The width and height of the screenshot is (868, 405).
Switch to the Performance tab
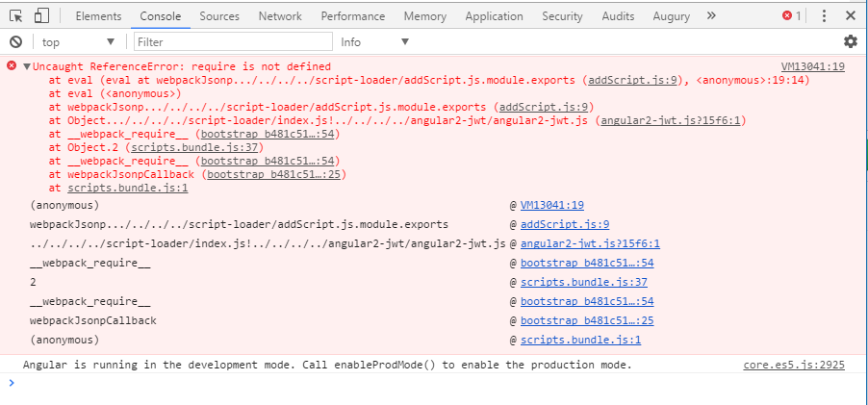[x=352, y=16]
